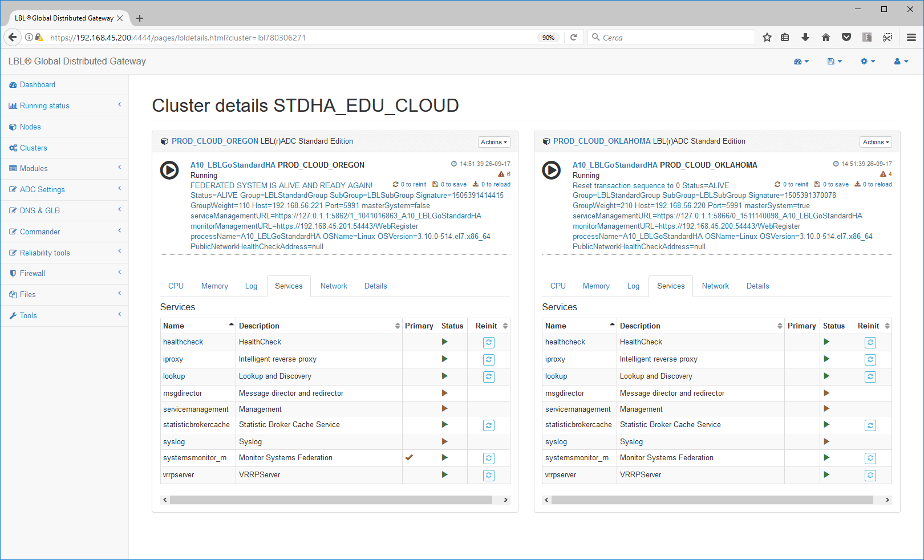
Task: Open the dashboard dropdown in header
Action: pos(801,61)
